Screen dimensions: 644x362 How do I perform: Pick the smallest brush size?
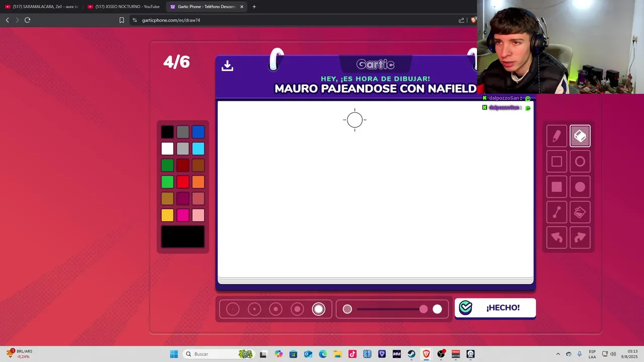232,309
